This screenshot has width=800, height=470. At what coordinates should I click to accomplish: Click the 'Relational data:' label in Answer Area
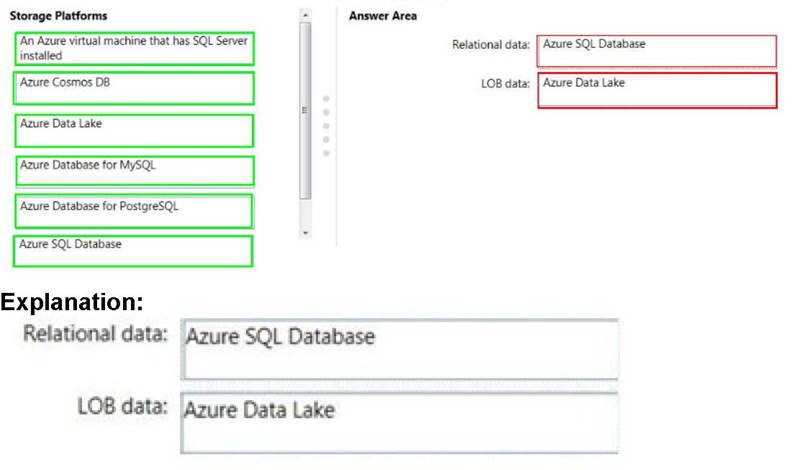(x=490, y=45)
